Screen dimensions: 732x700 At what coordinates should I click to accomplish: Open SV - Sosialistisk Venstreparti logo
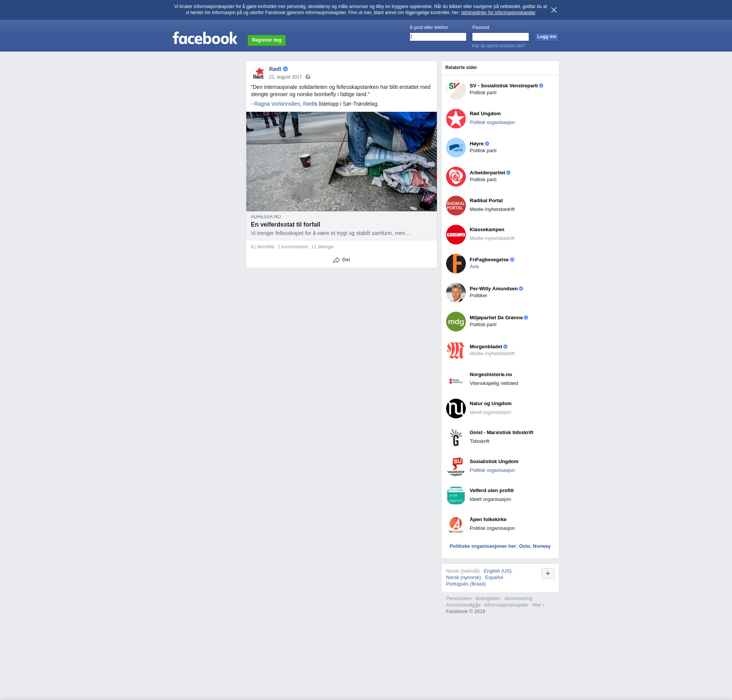[456, 90]
